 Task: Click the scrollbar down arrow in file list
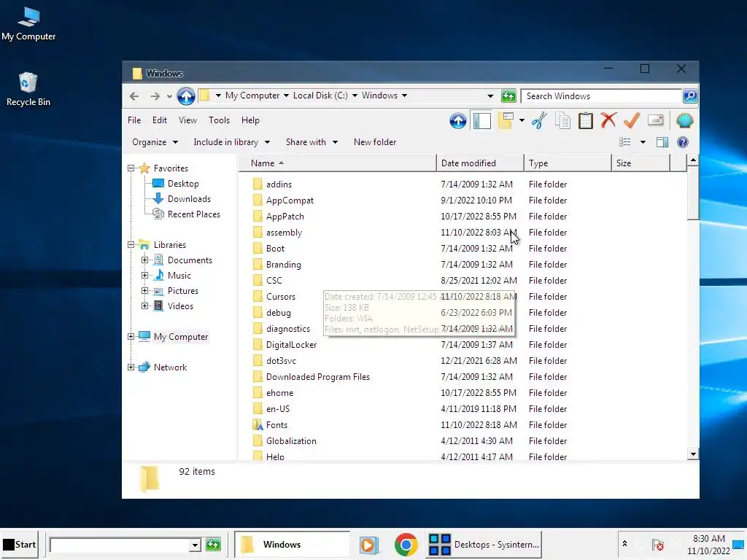coord(693,454)
